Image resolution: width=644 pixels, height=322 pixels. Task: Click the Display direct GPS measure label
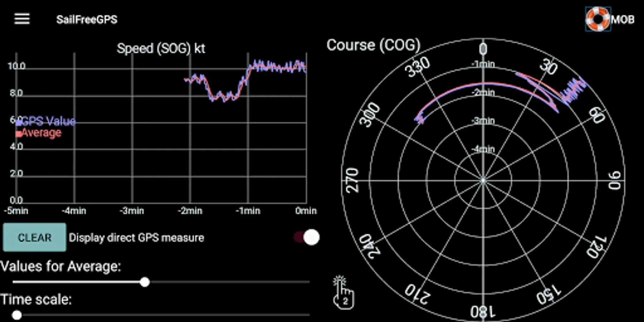pos(136,238)
